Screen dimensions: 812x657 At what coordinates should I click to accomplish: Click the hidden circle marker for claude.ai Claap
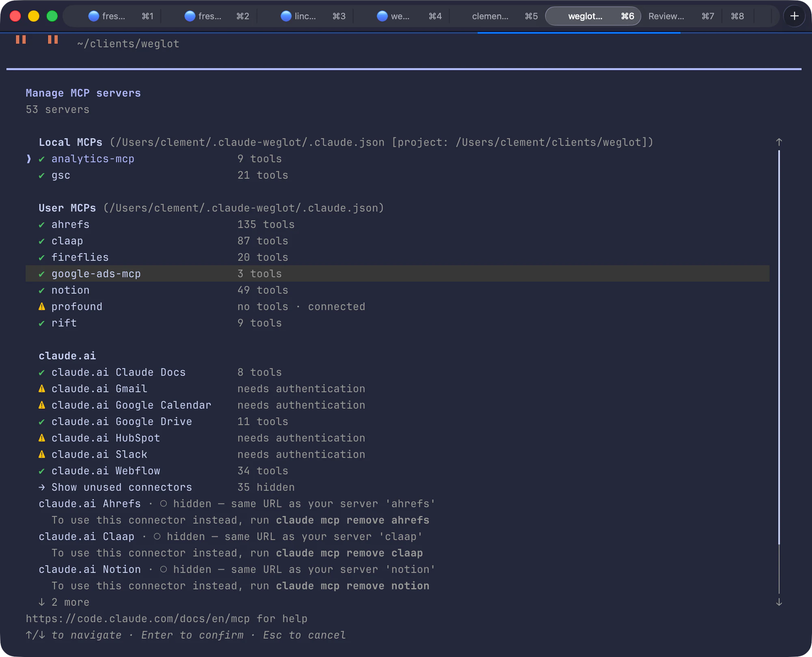coord(157,536)
